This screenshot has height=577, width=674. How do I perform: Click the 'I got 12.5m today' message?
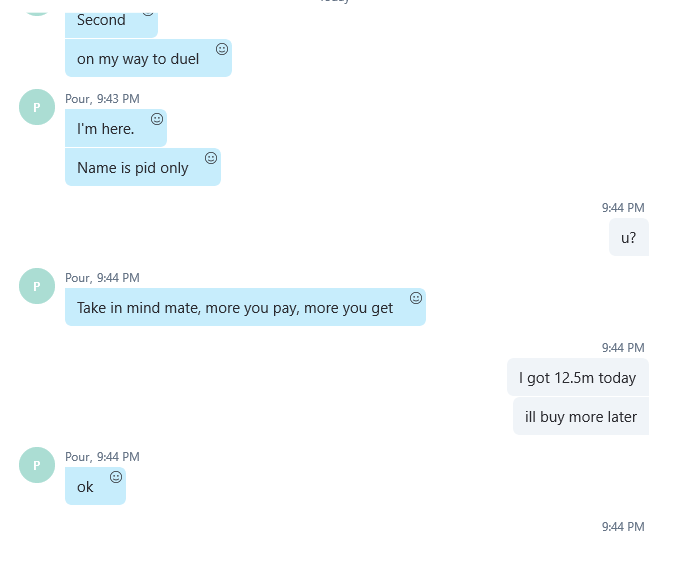pyautogui.click(x=578, y=377)
